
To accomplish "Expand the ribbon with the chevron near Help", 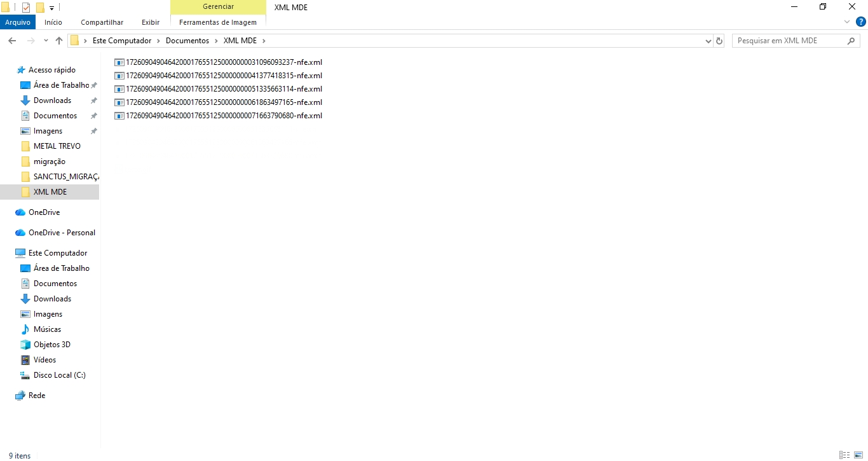I will tap(847, 22).
